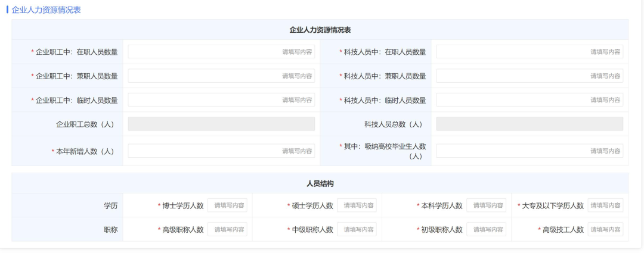Select the 硕士学历人数 input box
644x253 pixels.
pyautogui.click(x=357, y=205)
